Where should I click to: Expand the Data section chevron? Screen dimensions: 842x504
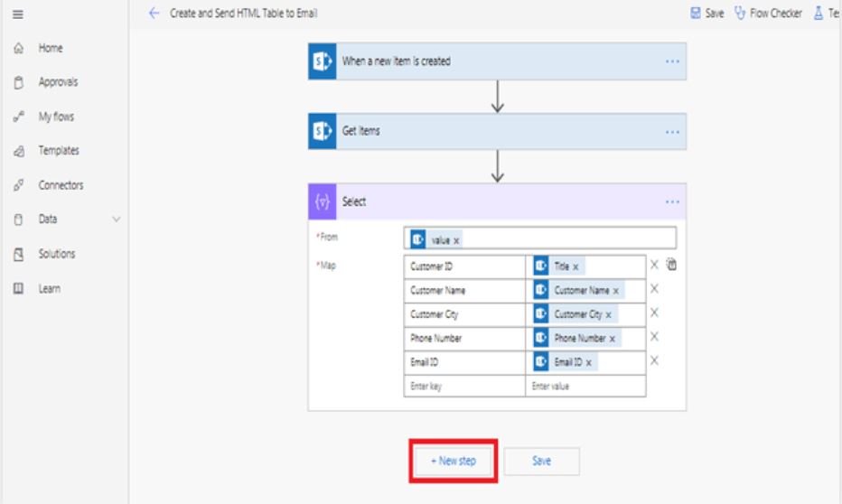click(116, 219)
